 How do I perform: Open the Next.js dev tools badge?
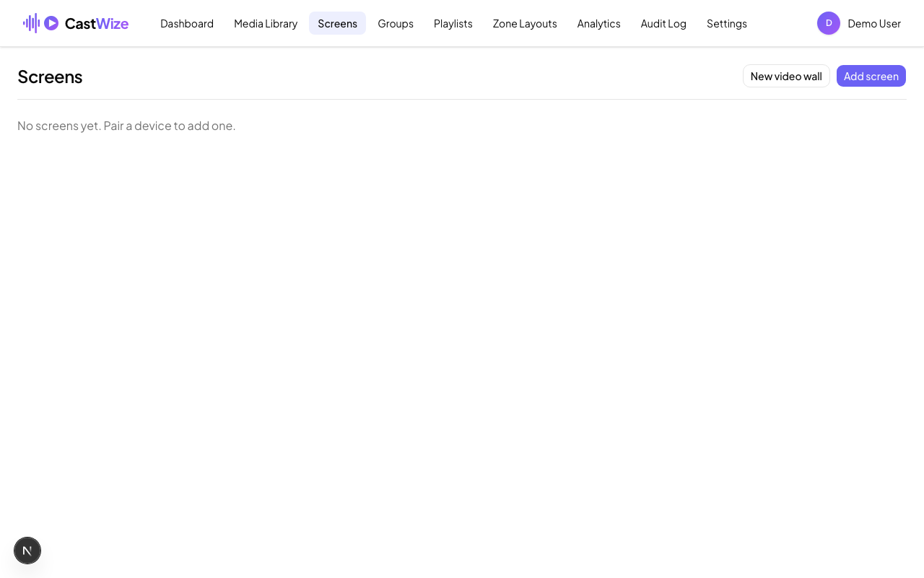tap(27, 551)
